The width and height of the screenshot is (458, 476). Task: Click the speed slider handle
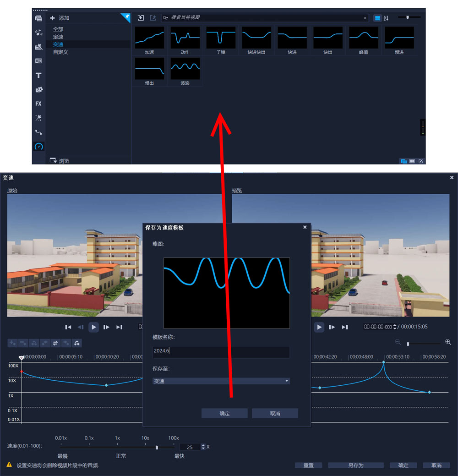[x=157, y=447]
